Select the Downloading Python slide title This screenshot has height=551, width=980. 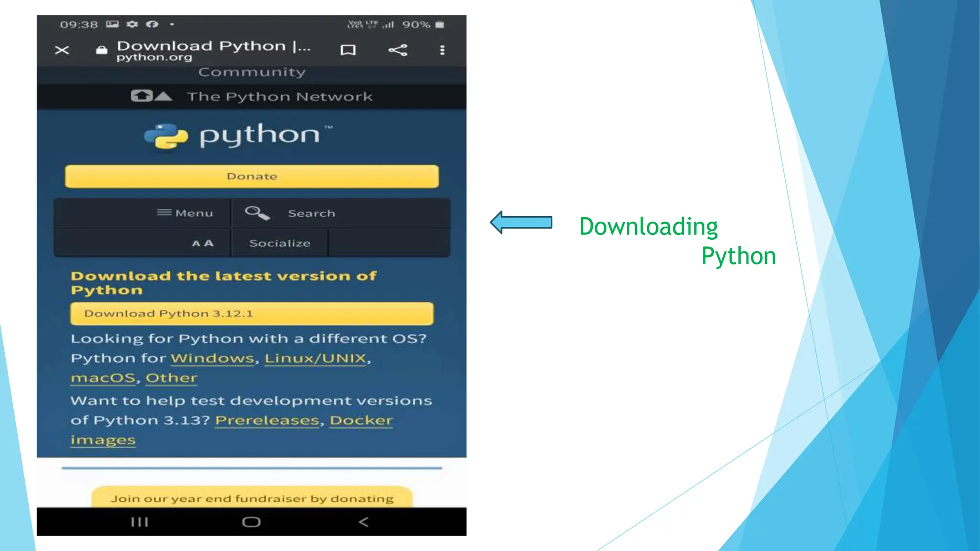point(677,241)
